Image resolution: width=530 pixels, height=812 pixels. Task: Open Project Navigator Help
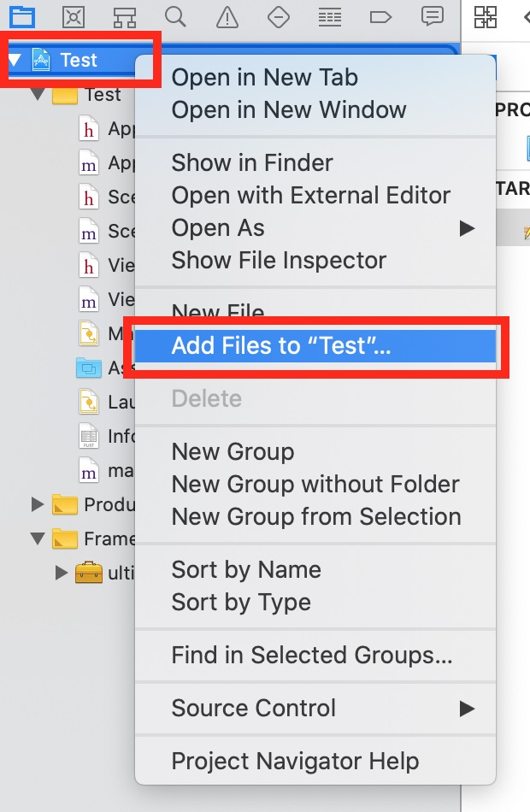pos(295,761)
